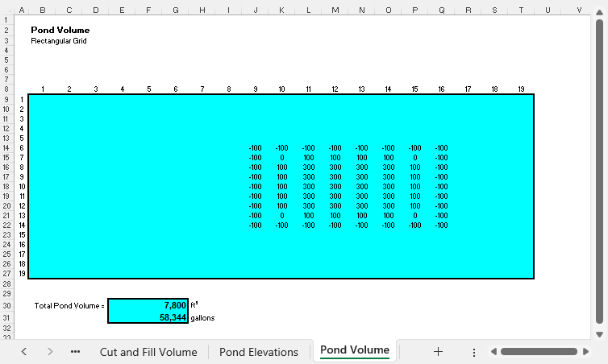This screenshot has width=608, height=364.
Task: Click the previous sheet navigation arrow
Action: [24, 352]
